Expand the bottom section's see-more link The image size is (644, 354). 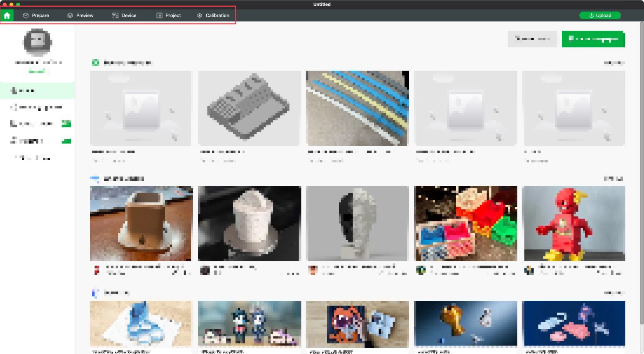(x=613, y=292)
